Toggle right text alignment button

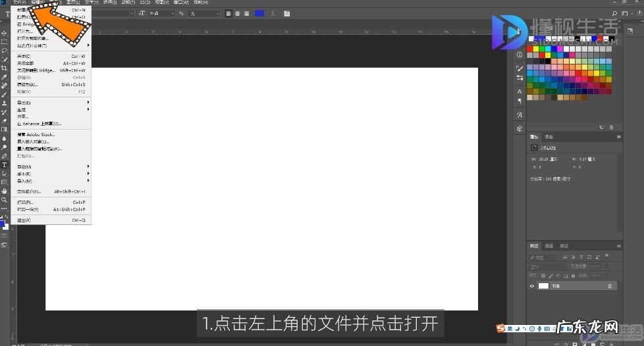pos(246,14)
